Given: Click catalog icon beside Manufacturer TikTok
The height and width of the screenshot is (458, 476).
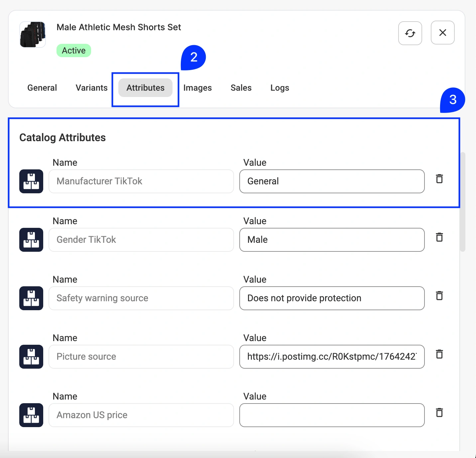Looking at the screenshot, I should coord(31,181).
